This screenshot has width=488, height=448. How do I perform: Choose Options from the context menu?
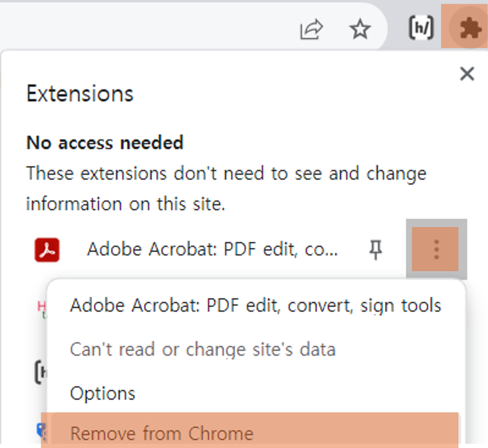click(x=102, y=393)
